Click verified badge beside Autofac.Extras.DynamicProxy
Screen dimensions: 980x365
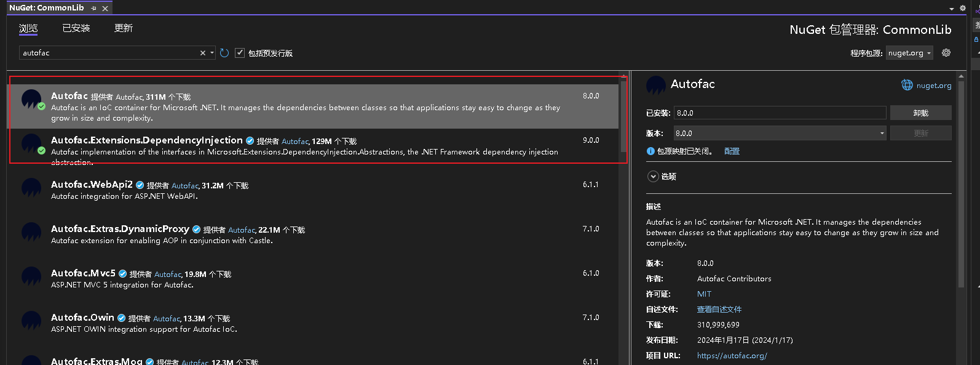(196, 230)
